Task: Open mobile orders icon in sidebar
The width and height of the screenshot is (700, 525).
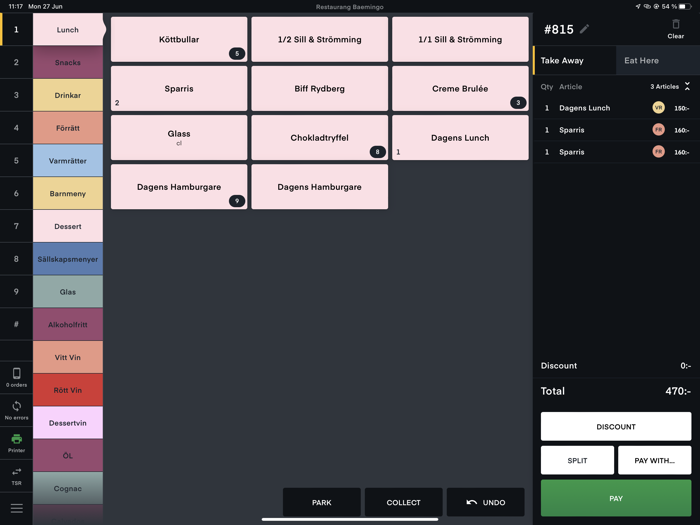Action: [x=17, y=377]
